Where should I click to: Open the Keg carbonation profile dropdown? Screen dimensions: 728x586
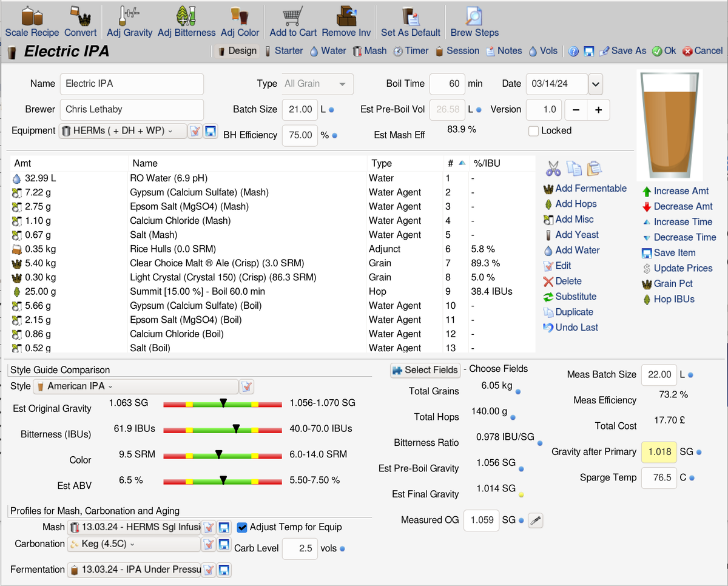pyautogui.click(x=133, y=544)
